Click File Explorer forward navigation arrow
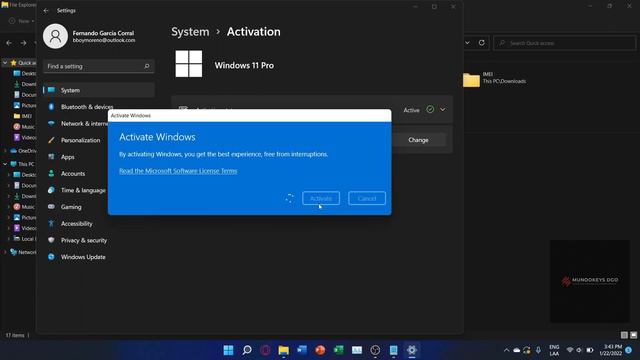 point(23,43)
